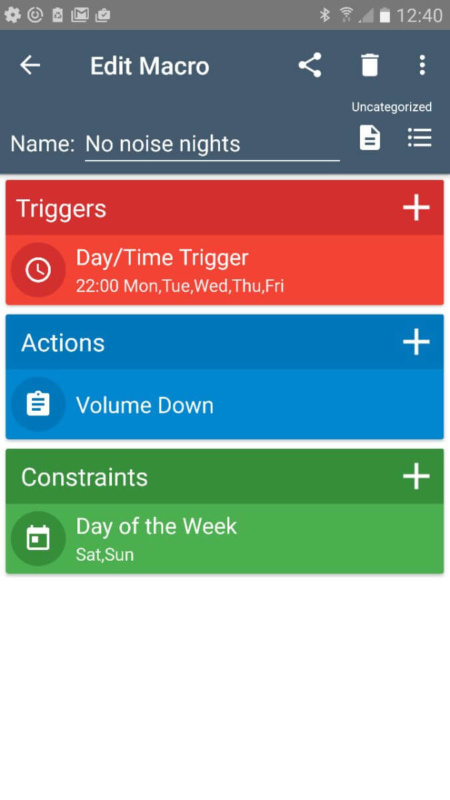Open the Day of the Week constraint
Viewport: 450px width, 800px height.
click(224, 539)
